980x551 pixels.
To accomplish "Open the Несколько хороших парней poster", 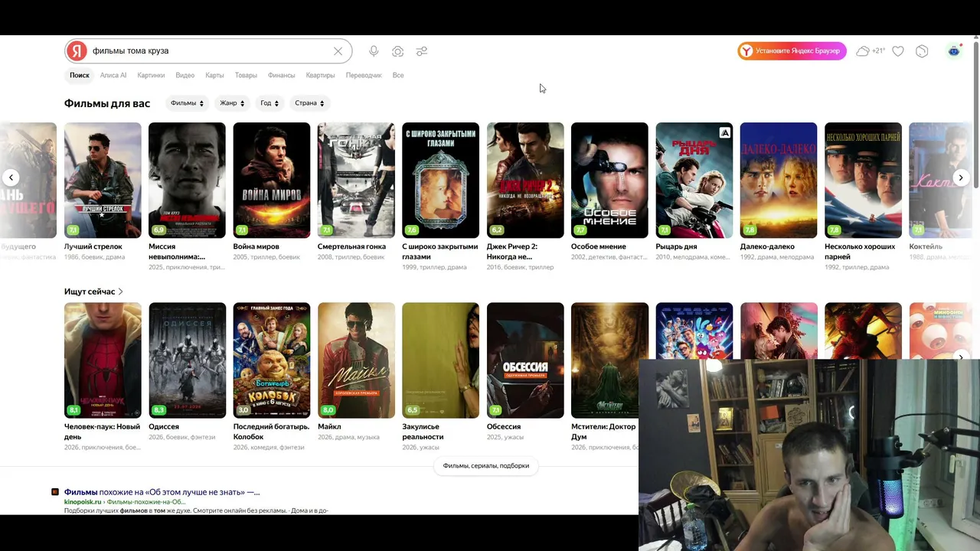I will pos(863,181).
